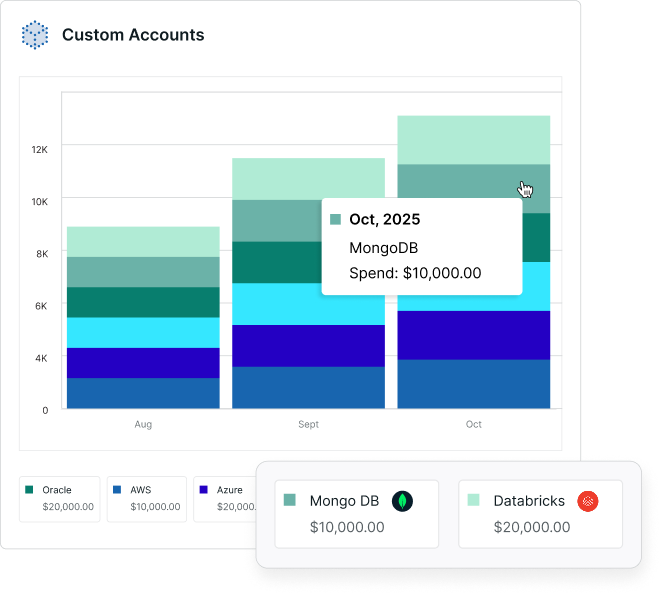Screen dimensions: 663x596
Task: Click the Databricks card mint swatch
Action: pos(474,500)
